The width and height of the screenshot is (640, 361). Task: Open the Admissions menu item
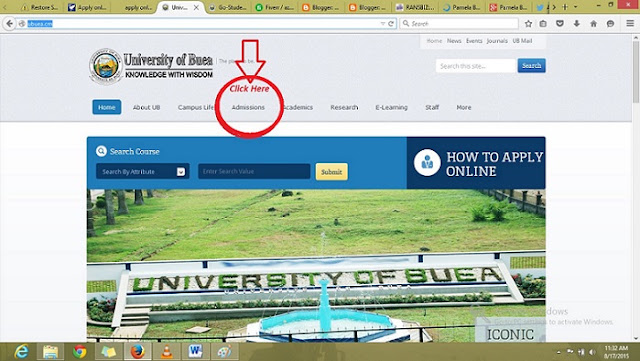[248, 107]
